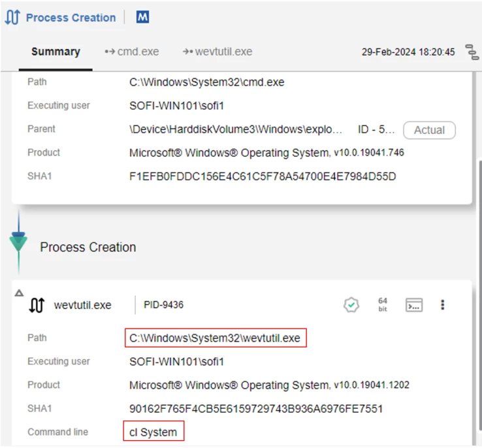Collapse the wevtutil.exe card with triangle

pos(19,293)
